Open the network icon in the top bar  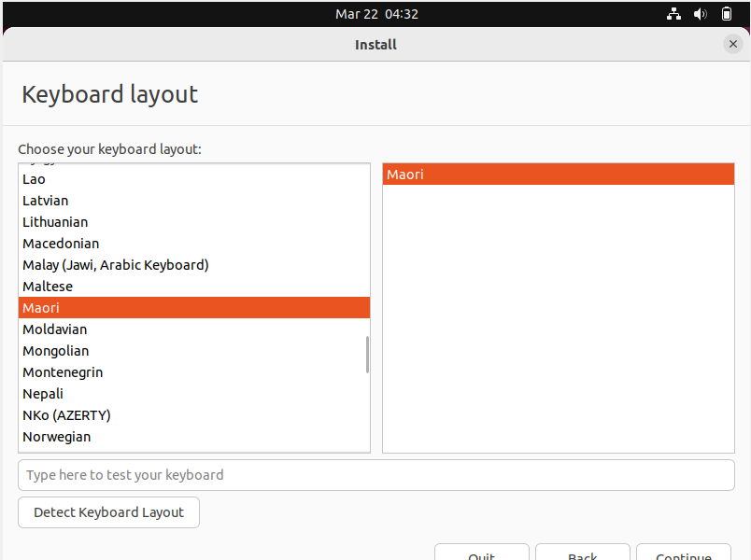pos(673,14)
